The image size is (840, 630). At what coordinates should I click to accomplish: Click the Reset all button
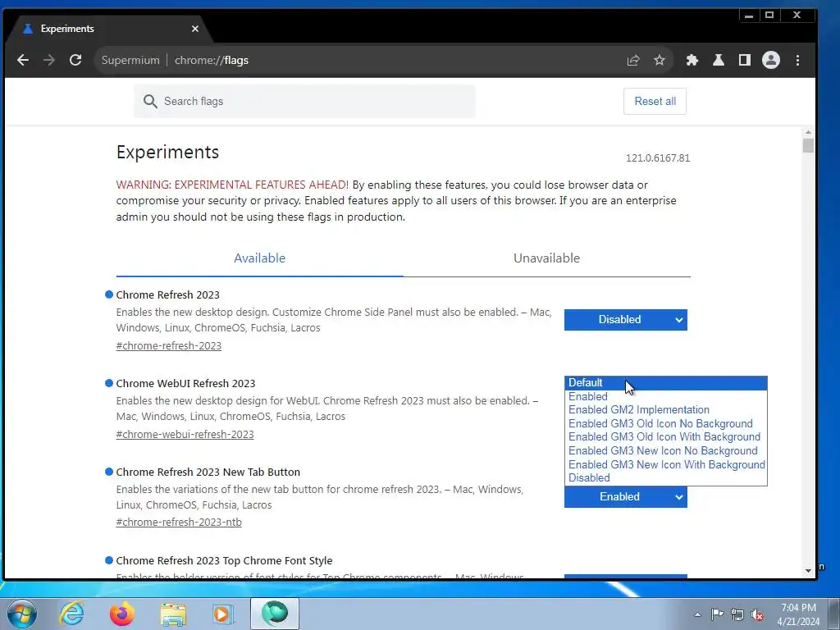[x=655, y=101]
